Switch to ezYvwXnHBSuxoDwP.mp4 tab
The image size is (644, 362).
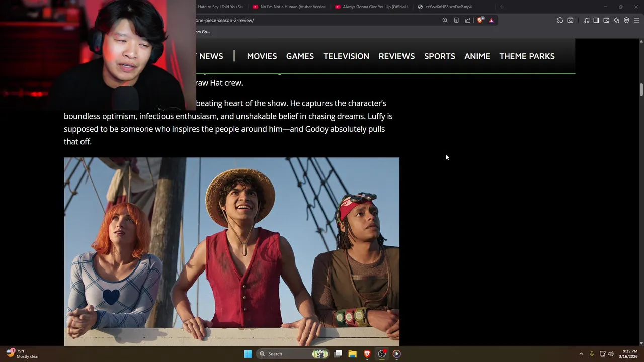click(x=454, y=7)
